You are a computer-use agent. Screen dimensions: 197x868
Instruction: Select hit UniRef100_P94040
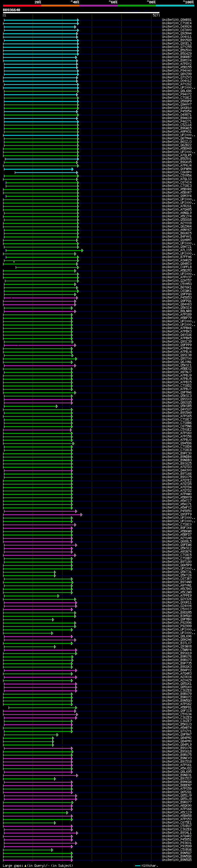click(177, 71)
